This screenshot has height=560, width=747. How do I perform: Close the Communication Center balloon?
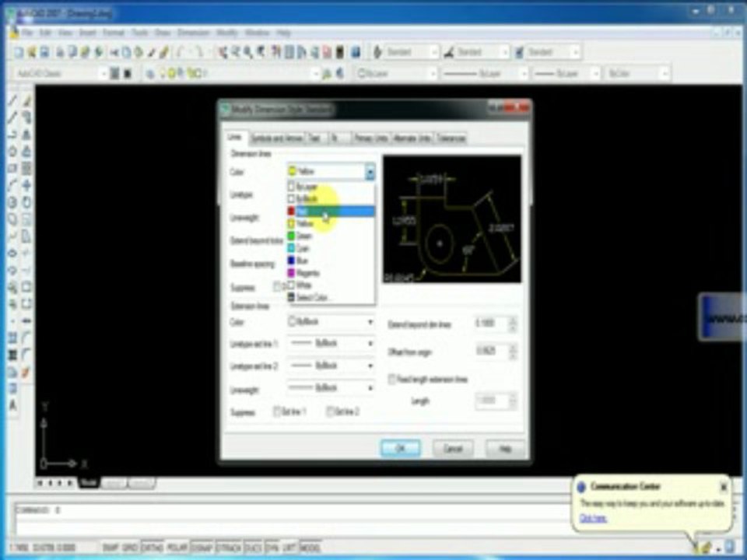[x=723, y=487]
